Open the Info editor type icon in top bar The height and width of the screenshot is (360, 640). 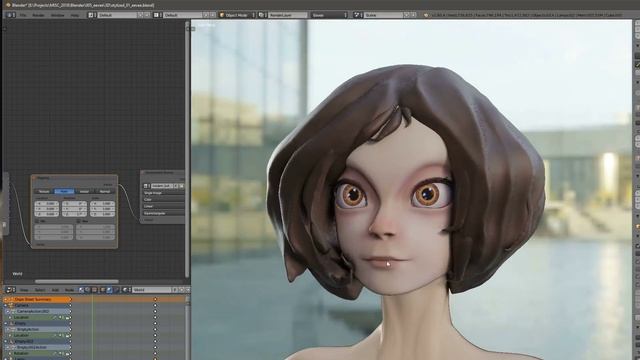[x=11, y=15]
